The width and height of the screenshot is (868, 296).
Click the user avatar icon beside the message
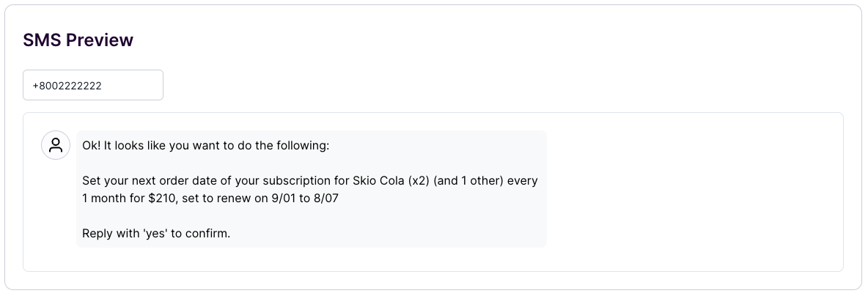56,146
